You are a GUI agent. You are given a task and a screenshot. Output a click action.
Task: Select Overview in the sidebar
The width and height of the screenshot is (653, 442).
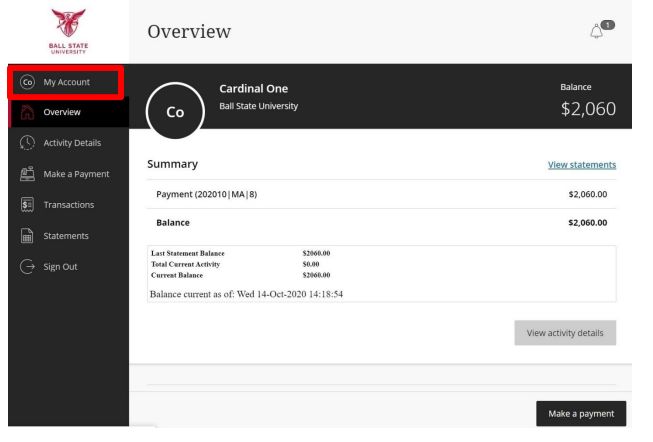[x=69, y=112]
